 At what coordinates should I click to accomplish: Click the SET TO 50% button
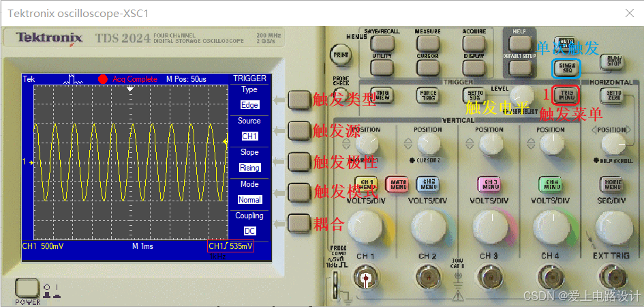click(474, 96)
